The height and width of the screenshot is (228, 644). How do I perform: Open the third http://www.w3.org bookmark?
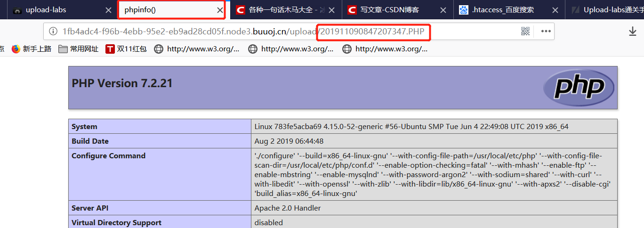point(385,49)
